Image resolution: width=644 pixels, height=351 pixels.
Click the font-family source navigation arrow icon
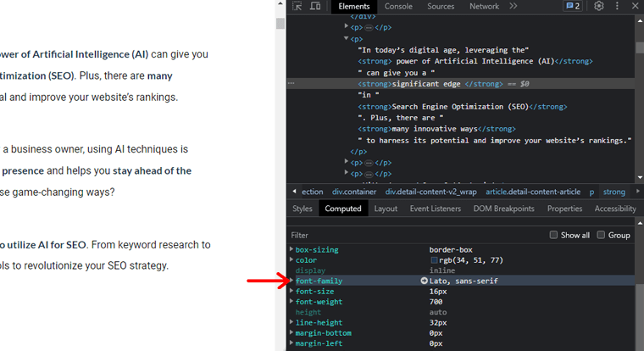pyautogui.click(x=425, y=281)
